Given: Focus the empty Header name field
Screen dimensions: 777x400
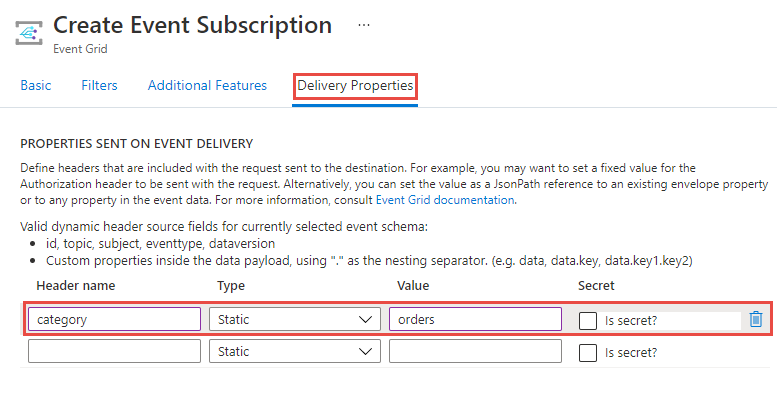Looking at the screenshot, I should 114,352.
